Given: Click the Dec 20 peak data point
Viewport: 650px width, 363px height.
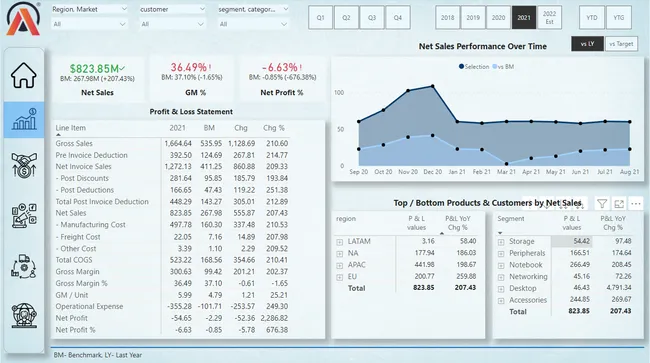Looking at the screenshot, I should [433, 86].
